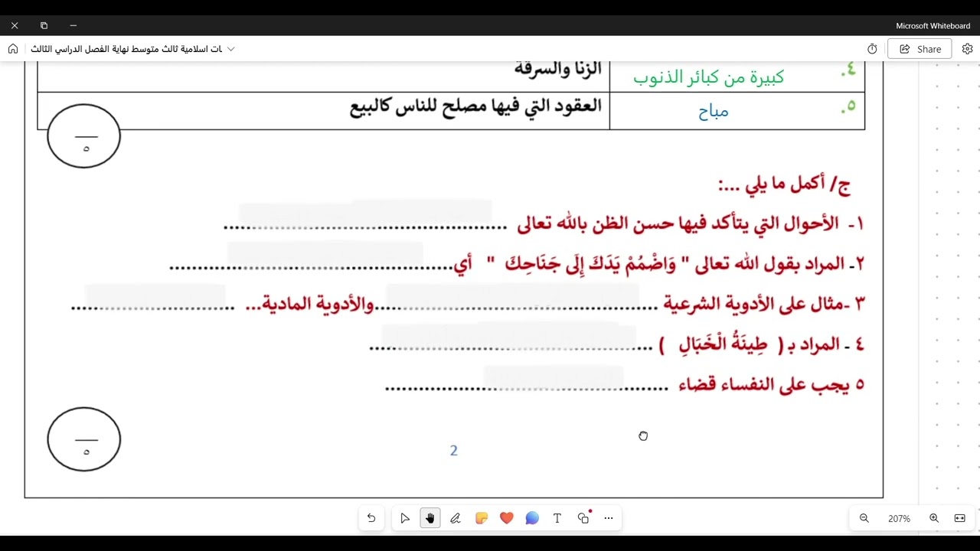Click the Undo arrow in bottom toolbar
Screen dimensions: 980x551
(371, 518)
